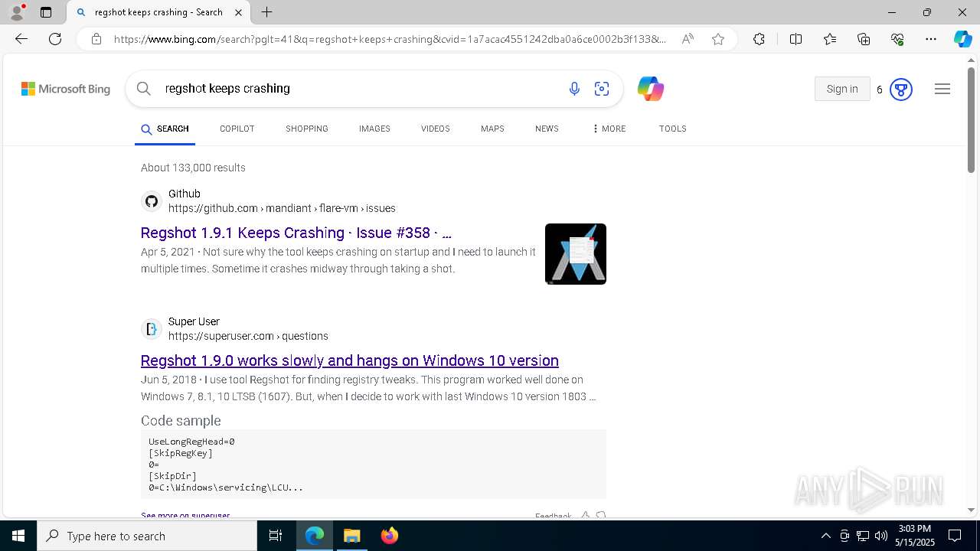The image size is (980, 551).
Task: Open the Favorites list icon
Action: point(830,39)
